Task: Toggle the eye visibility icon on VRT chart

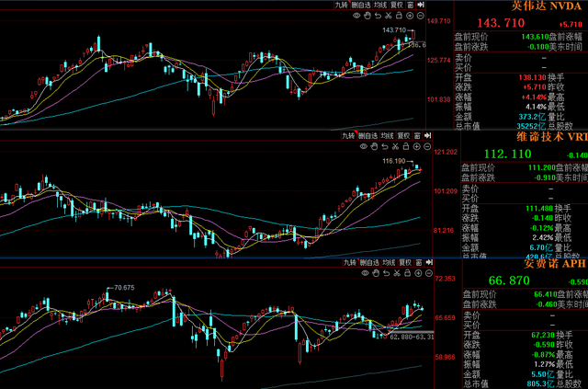Action: 363,147
